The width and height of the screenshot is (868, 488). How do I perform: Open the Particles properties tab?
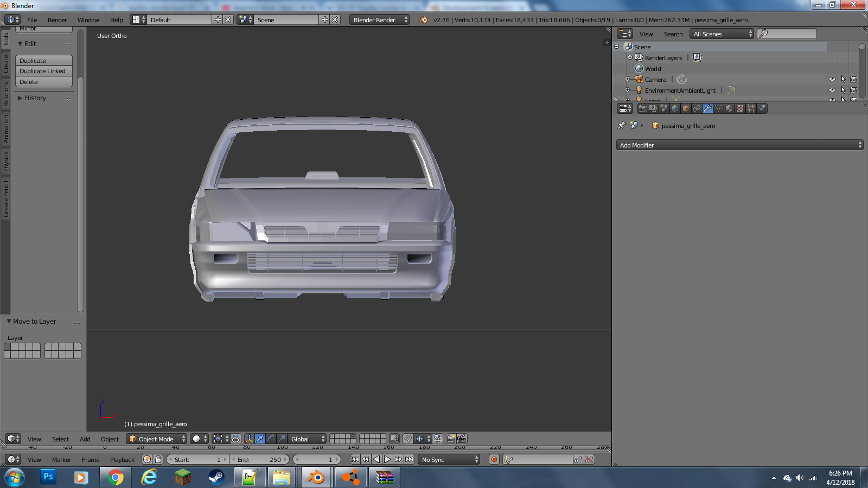coord(751,108)
